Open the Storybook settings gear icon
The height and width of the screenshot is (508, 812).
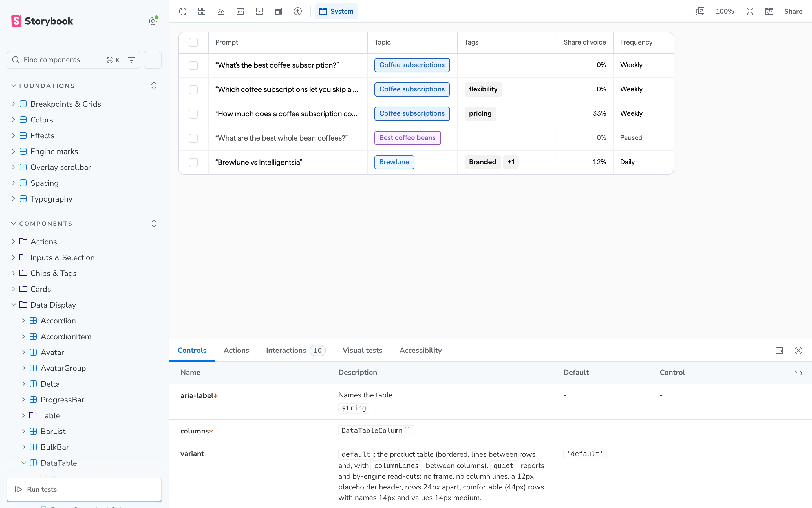[153, 21]
